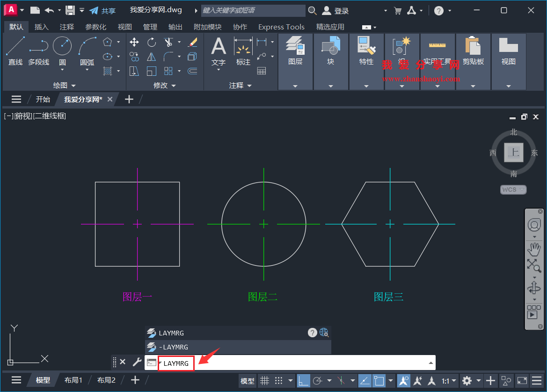Toggle isometric drafting in status bar
The height and width of the screenshot is (392, 547).
coord(341,380)
